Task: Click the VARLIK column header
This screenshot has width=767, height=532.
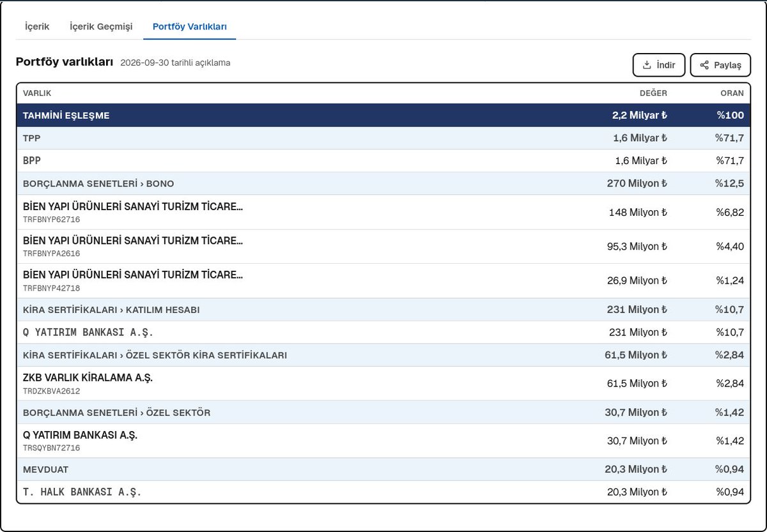Action: (37, 93)
